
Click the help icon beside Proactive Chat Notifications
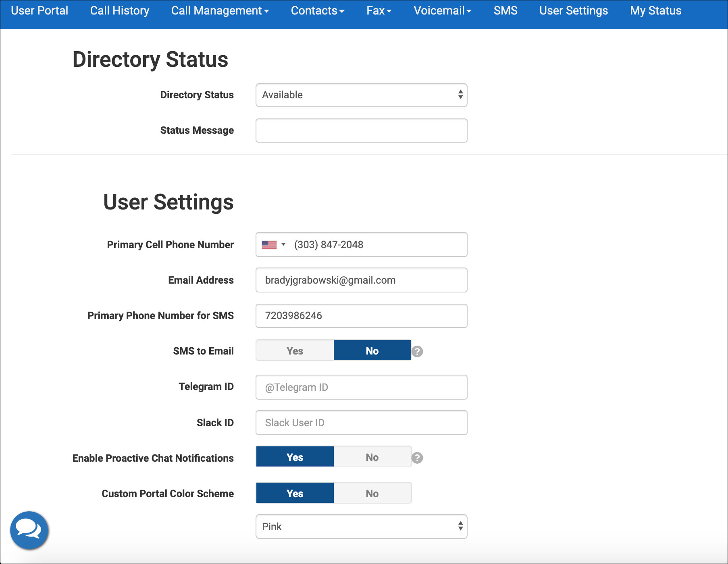tap(417, 458)
